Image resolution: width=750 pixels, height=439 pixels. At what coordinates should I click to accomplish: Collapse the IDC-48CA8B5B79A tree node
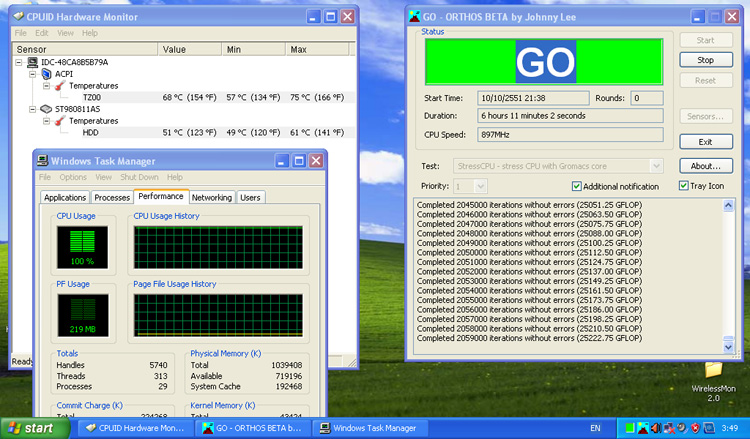pyautogui.click(x=19, y=62)
